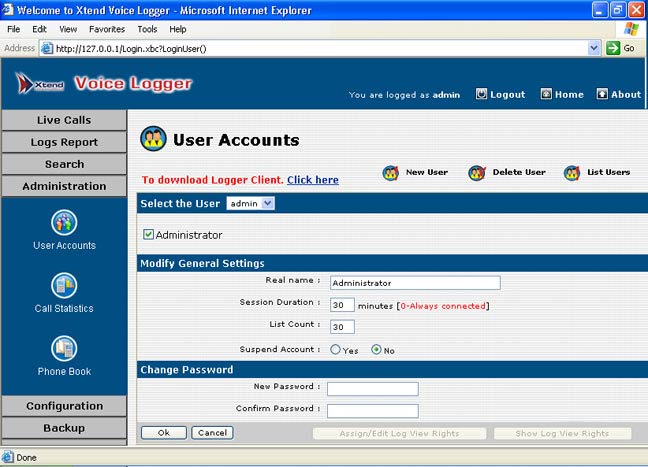Focus the Real name input field
The width and height of the screenshot is (648, 467).
point(415,283)
